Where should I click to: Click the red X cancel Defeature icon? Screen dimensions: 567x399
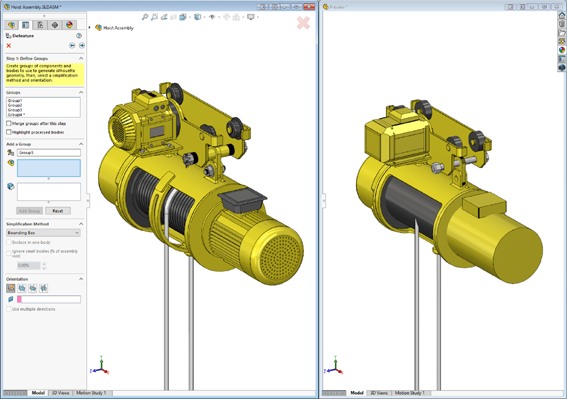9,46
